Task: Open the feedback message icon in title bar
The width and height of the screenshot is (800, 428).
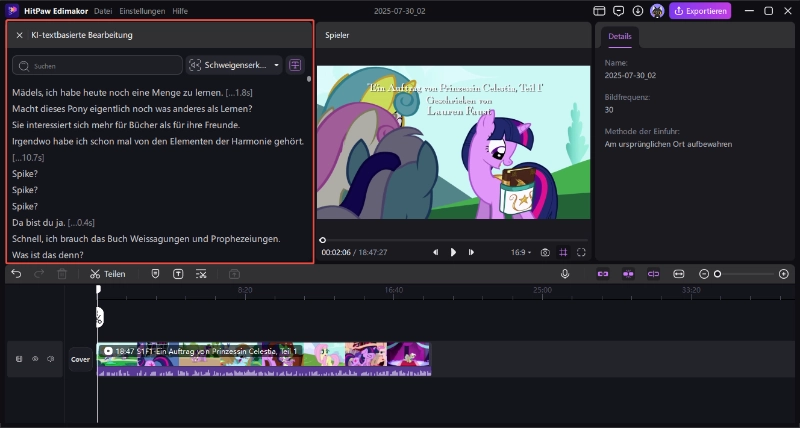Action: 619,11
